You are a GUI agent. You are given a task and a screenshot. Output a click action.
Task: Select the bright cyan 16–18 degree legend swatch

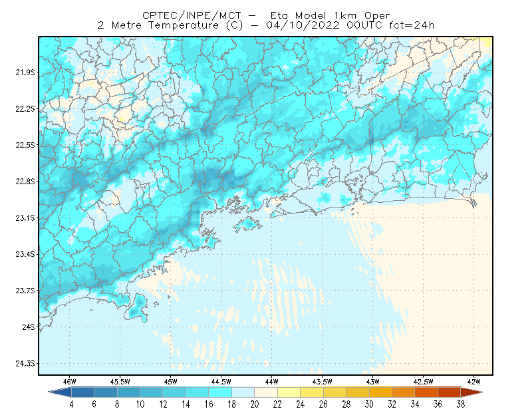(x=220, y=392)
